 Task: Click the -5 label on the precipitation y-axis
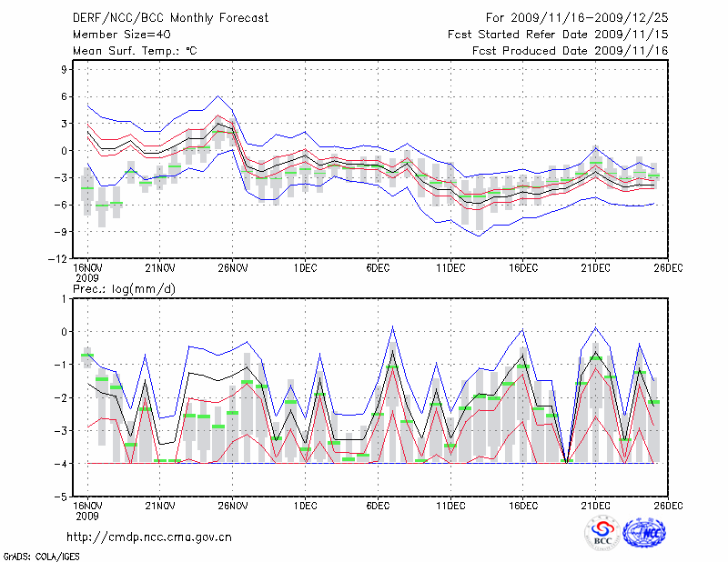pyautogui.click(x=62, y=497)
